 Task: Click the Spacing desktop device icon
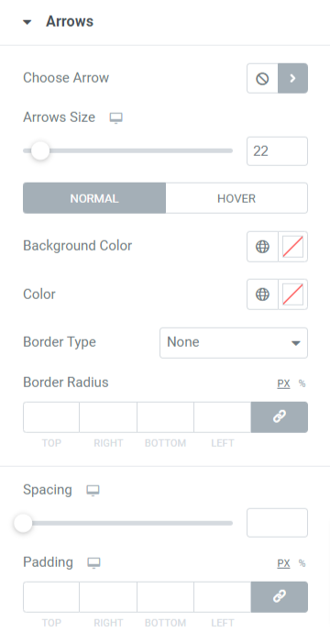coord(93,491)
